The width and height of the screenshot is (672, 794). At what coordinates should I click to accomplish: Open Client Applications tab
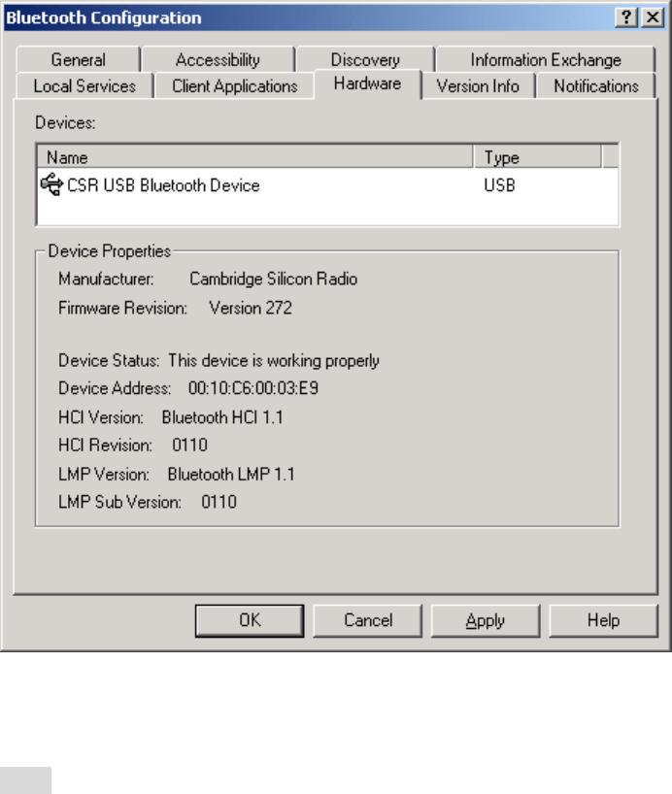tap(235, 86)
